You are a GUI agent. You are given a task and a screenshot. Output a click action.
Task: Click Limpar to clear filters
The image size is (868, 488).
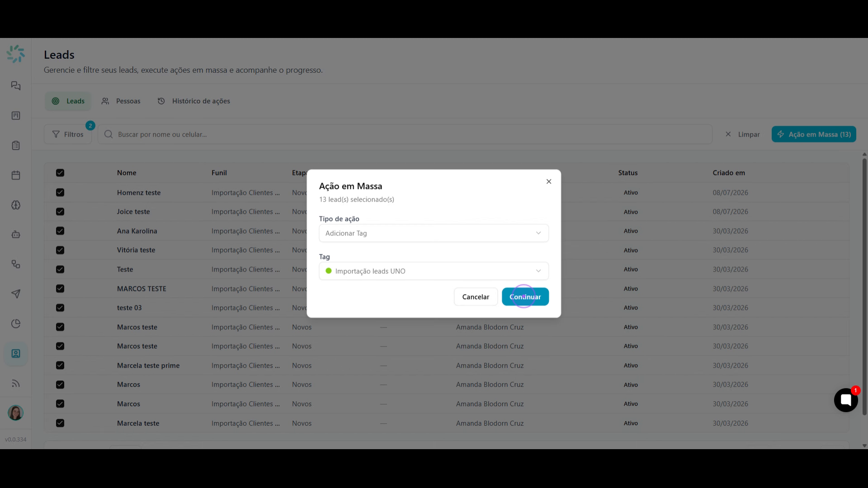click(742, 134)
